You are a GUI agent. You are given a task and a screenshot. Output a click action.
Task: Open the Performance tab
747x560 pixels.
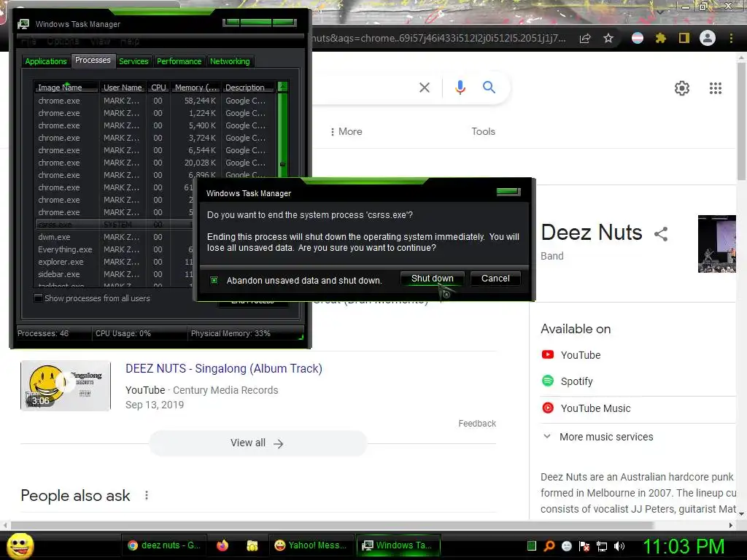179,61
